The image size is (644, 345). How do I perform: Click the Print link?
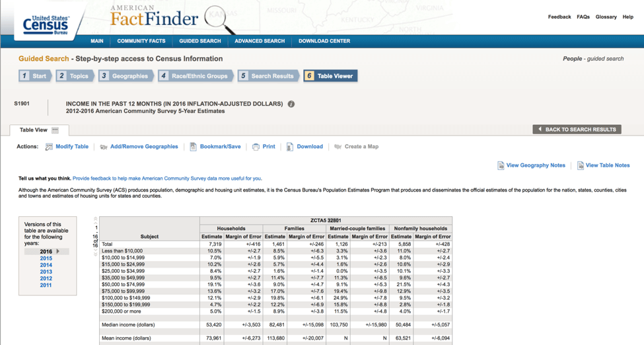(269, 146)
